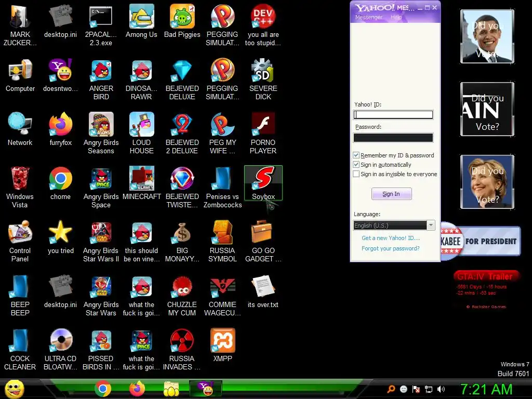Select the chome Chrome shortcut
532x399 pixels.
point(60,183)
